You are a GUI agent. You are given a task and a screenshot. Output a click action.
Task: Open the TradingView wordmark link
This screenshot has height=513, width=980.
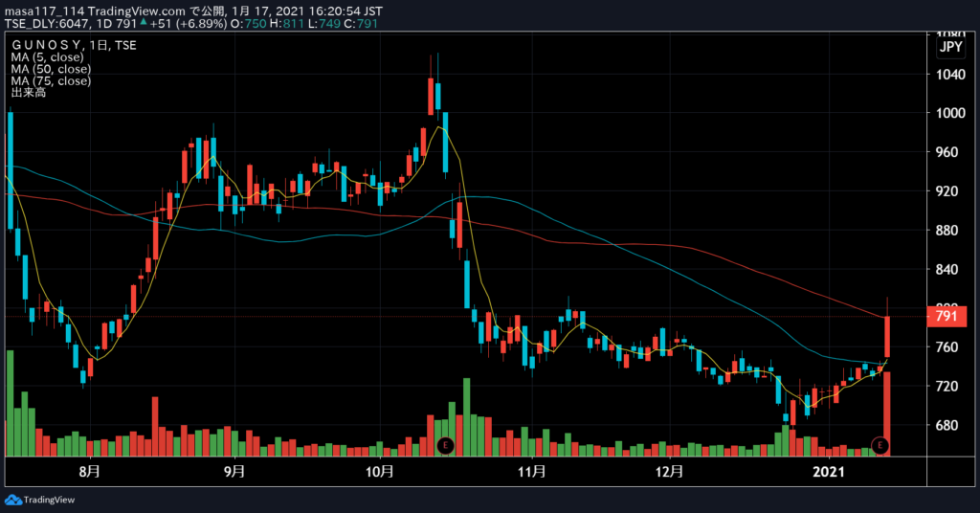coord(49,500)
